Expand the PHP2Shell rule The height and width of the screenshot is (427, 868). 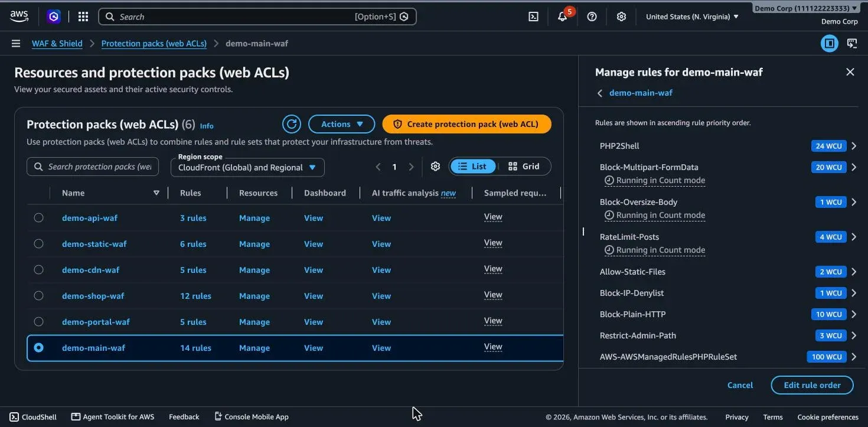(x=853, y=146)
